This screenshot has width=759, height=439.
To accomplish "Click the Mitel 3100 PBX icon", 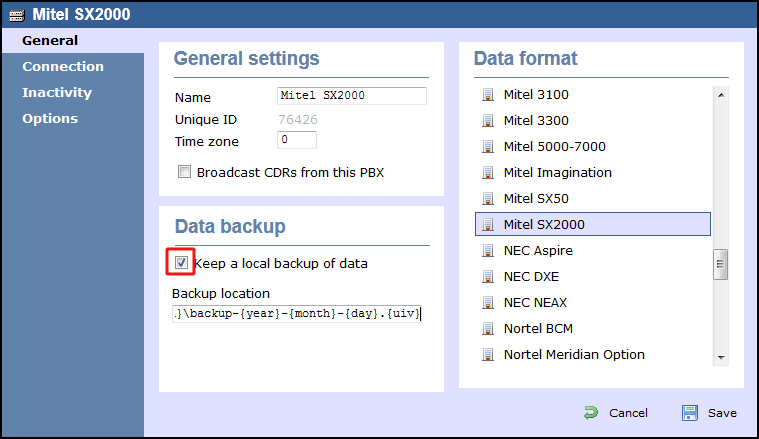I will (488, 95).
